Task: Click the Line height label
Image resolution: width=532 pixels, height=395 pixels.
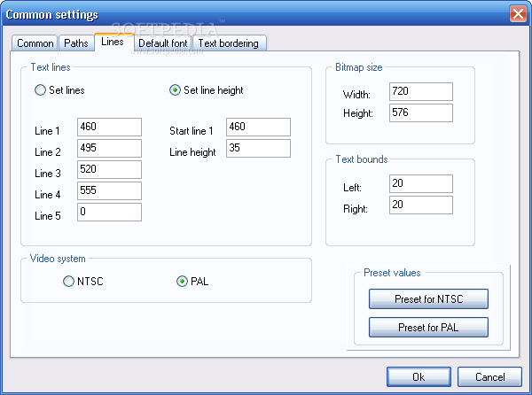Action: (192, 152)
